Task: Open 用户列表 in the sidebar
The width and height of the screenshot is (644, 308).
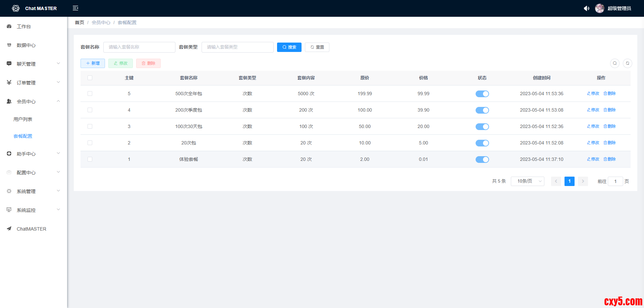Action: [x=23, y=119]
